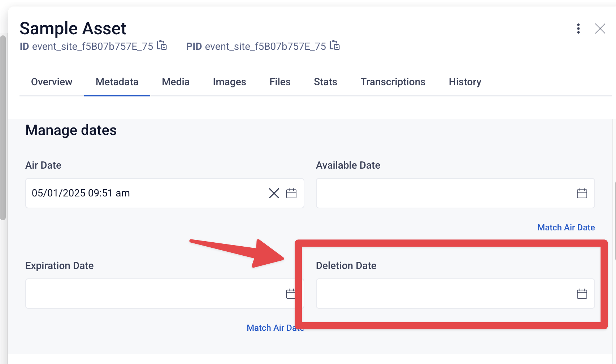
Task: Open the Images tab
Action: 229,82
